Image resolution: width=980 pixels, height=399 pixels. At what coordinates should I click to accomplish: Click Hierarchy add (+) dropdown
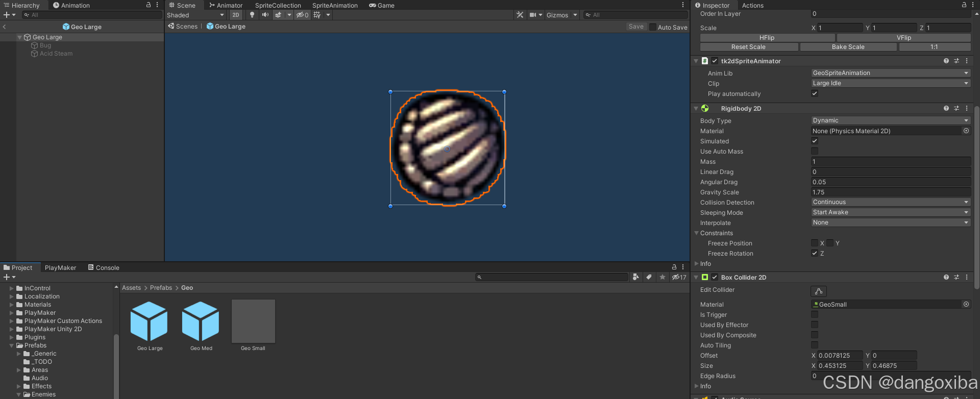tap(9, 15)
